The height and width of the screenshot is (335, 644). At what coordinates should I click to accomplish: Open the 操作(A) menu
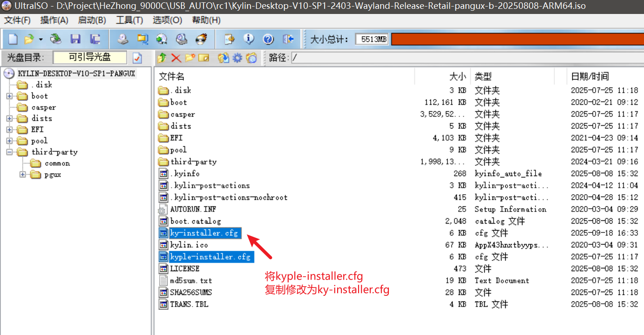tap(54, 20)
